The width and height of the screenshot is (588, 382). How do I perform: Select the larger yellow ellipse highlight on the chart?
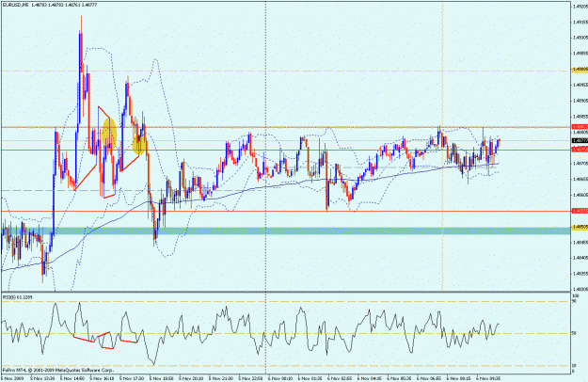109,133
